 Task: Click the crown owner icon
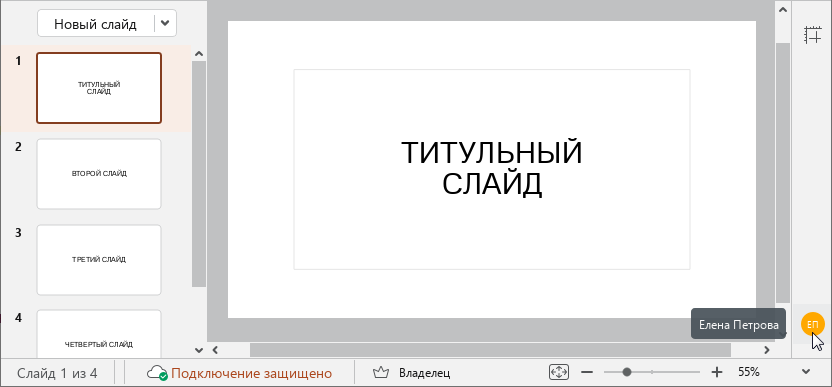[380, 373]
